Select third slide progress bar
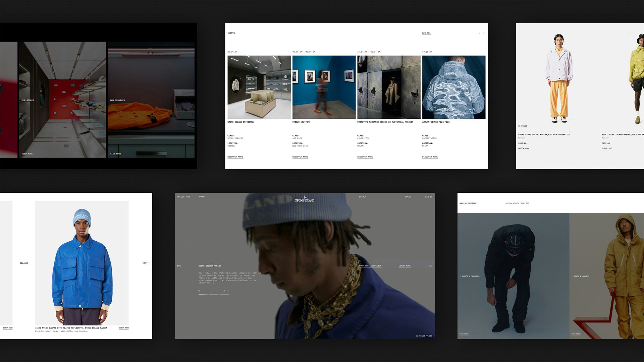This screenshot has height=362, width=644. click(224, 294)
